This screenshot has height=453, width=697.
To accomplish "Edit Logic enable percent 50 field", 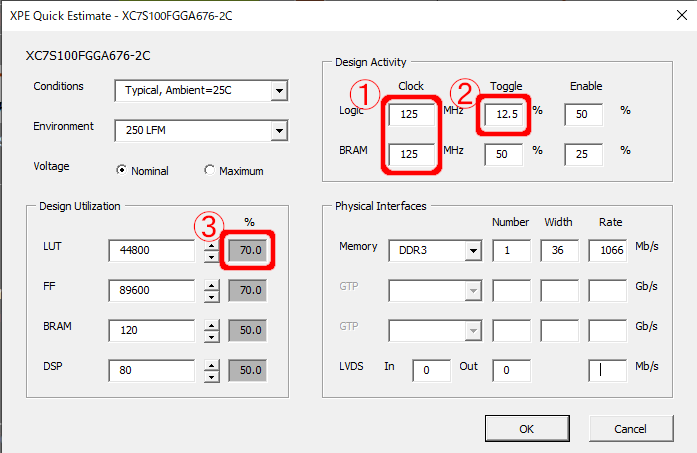I will click(584, 115).
